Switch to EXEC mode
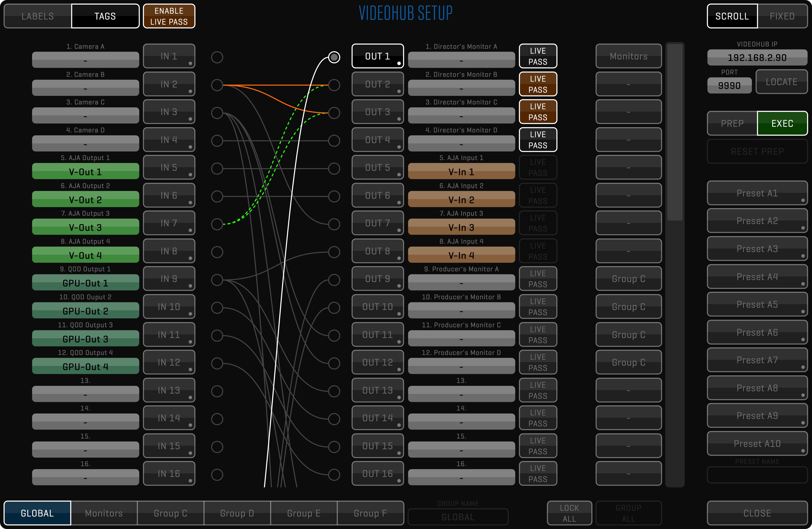Screen dimensions: 812x529 [x=782, y=123]
